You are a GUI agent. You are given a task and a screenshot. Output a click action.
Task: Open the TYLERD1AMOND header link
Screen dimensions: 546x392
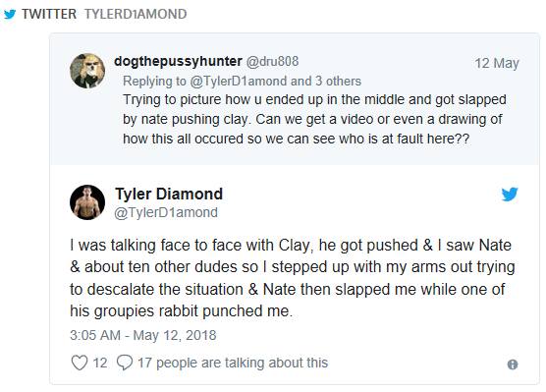136,15
